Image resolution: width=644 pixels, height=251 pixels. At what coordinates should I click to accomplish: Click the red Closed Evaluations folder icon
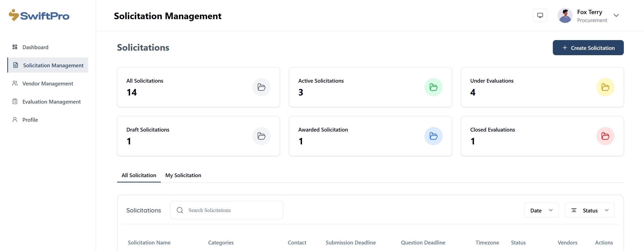[605, 136]
